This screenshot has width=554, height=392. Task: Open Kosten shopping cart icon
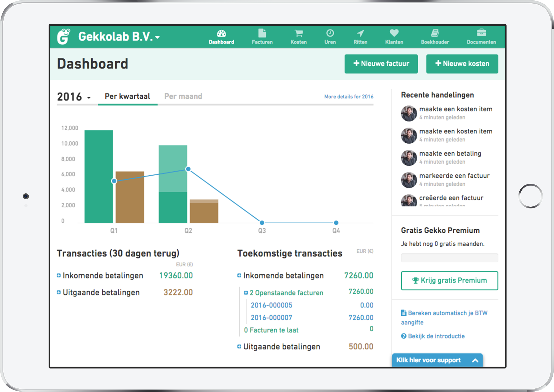coord(298,33)
